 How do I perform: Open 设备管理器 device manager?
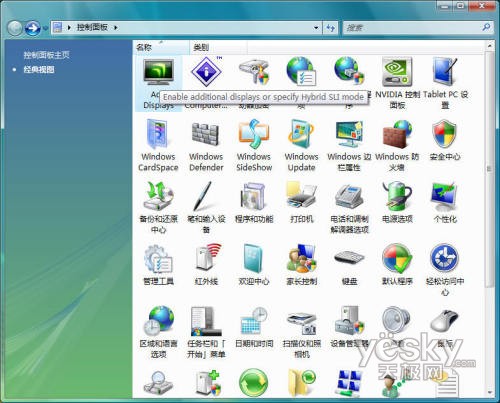pyautogui.click(x=349, y=327)
